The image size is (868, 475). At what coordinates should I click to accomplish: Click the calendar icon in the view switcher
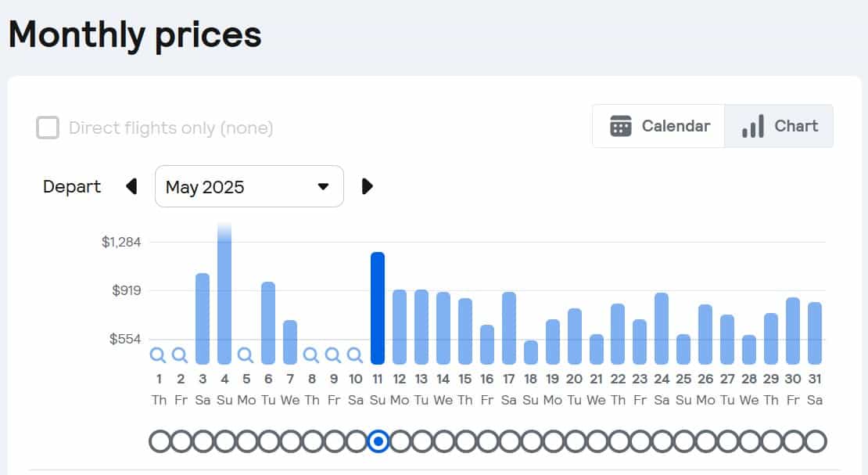coord(621,126)
